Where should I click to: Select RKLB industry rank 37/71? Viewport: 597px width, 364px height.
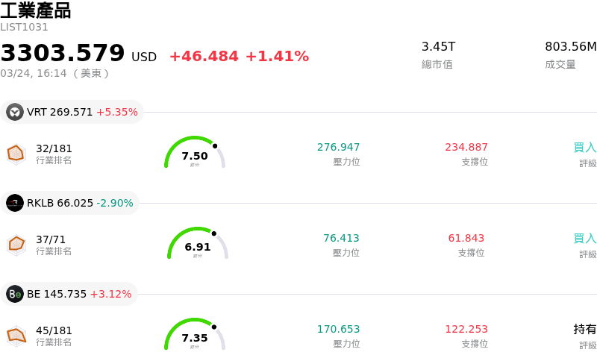(51, 239)
